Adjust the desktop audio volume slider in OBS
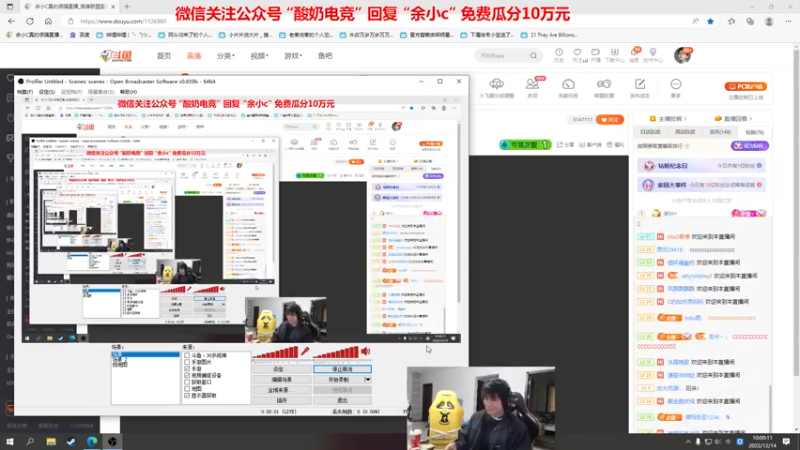800x450 pixels. [336, 352]
